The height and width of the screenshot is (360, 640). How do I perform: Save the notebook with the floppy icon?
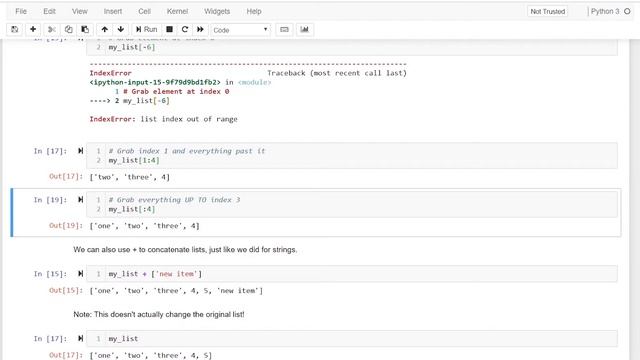point(15,29)
